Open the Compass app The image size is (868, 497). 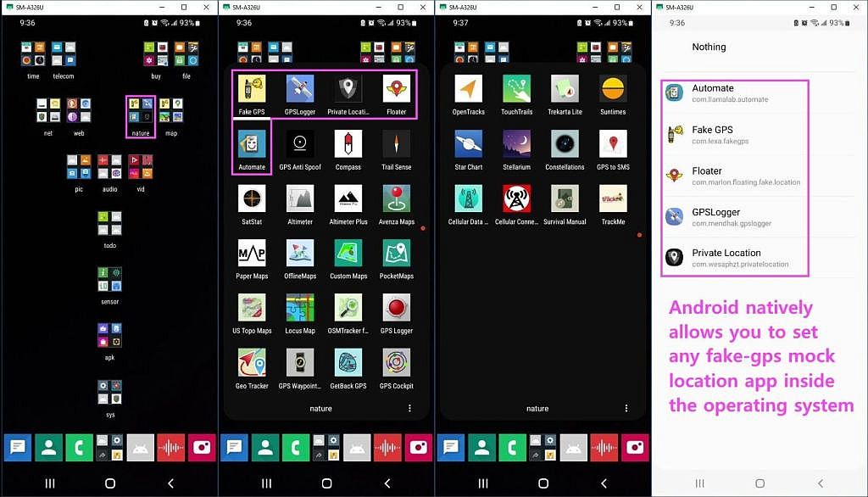pyautogui.click(x=348, y=144)
